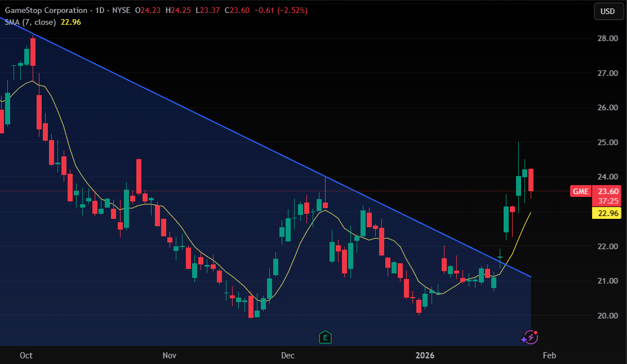The image size is (627, 364).
Task: Click the 28.00 price axis label
Action: 607,38
